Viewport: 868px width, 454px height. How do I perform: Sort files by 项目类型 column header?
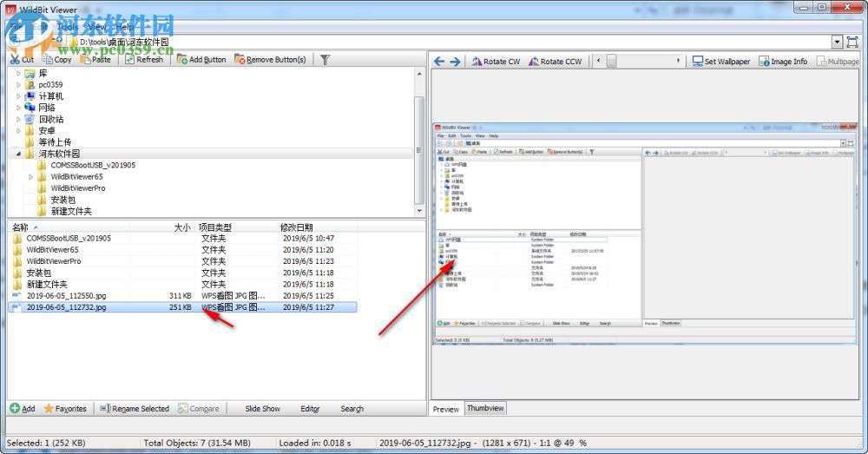(x=235, y=227)
